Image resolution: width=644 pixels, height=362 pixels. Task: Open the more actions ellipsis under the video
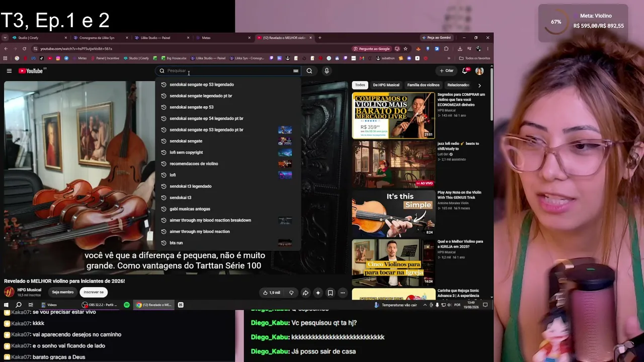(x=343, y=293)
